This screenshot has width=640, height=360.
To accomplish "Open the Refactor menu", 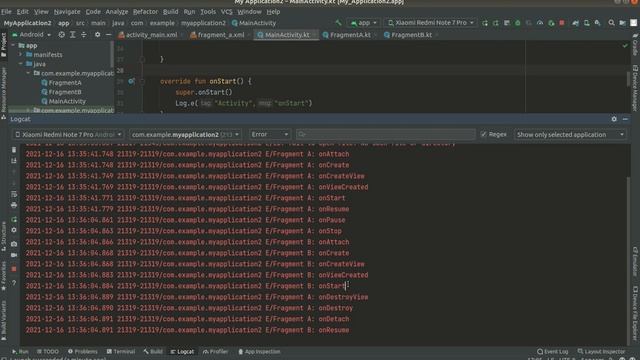I will 145,11.
